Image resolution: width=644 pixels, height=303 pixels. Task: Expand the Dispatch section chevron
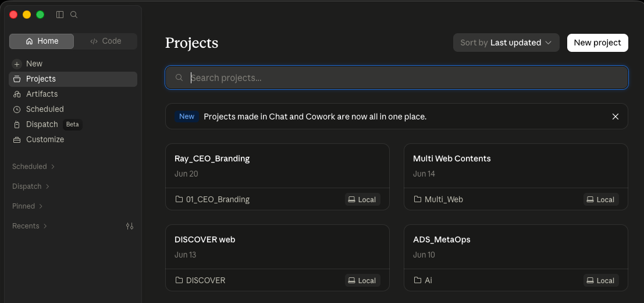pyautogui.click(x=47, y=186)
